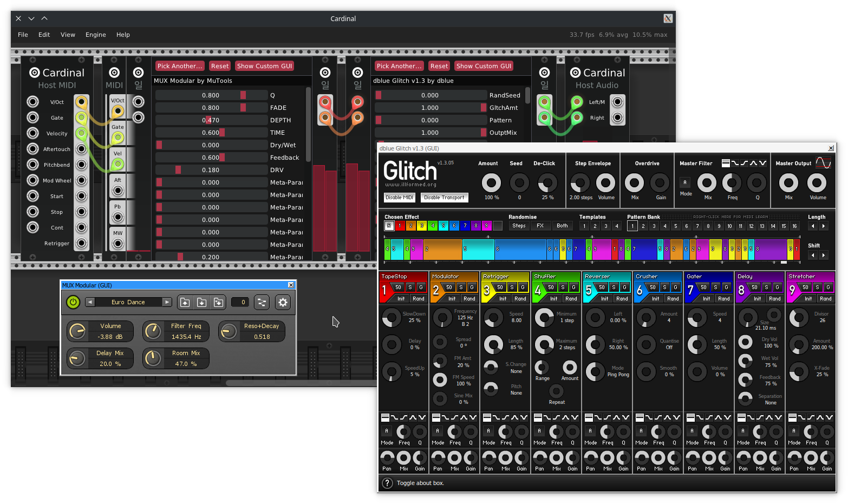Image resolution: width=848 pixels, height=504 pixels.
Task: Select random chosen effect R button
Action: (389, 226)
